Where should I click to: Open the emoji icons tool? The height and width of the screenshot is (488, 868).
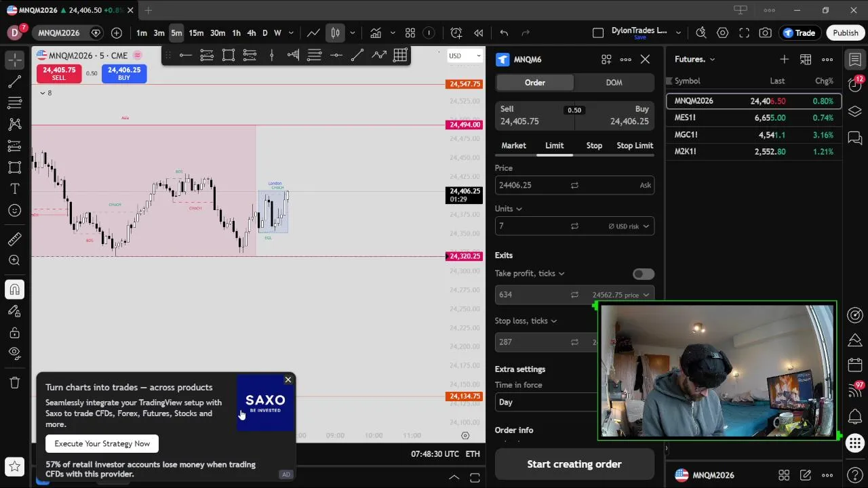point(14,211)
